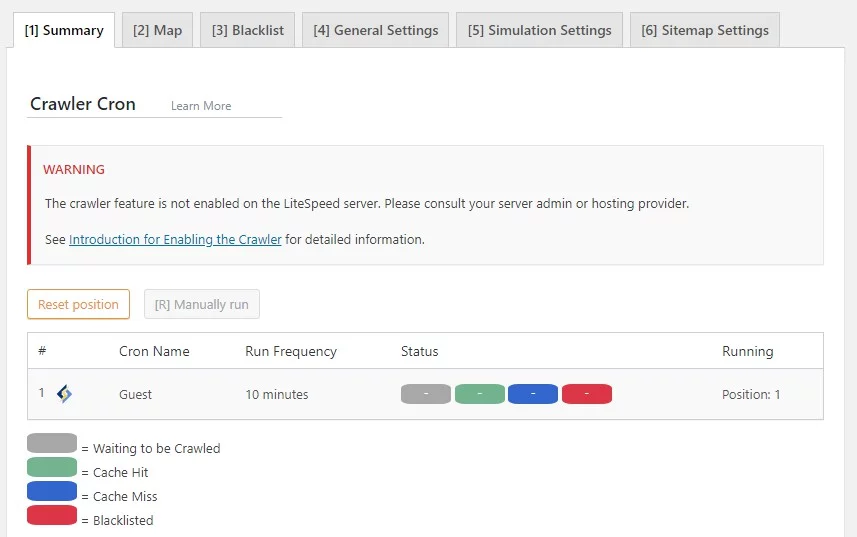Click the Waiting to be Crawled legend label
Image resolution: width=857 pixels, height=537 pixels.
[x=156, y=449]
